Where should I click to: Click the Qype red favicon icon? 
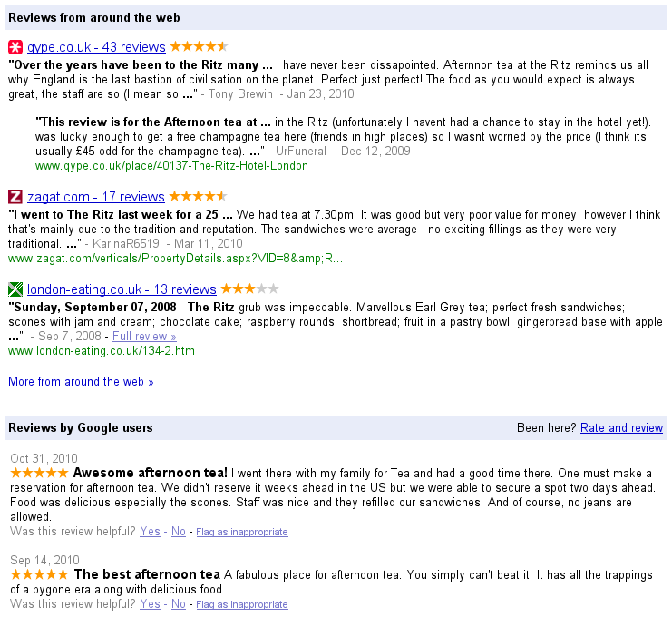pyautogui.click(x=15, y=47)
